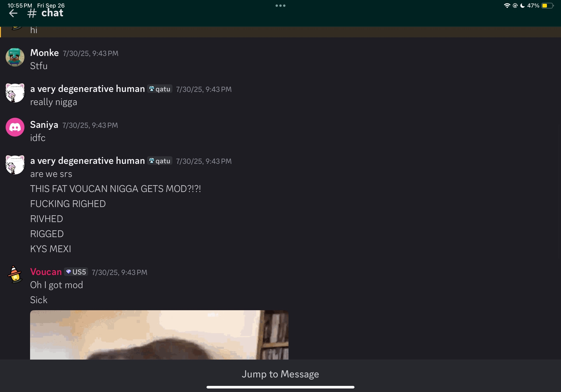This screenshot has width=561, height=392.
Task: Open the GIF image attachment
Action: (159, 335)
